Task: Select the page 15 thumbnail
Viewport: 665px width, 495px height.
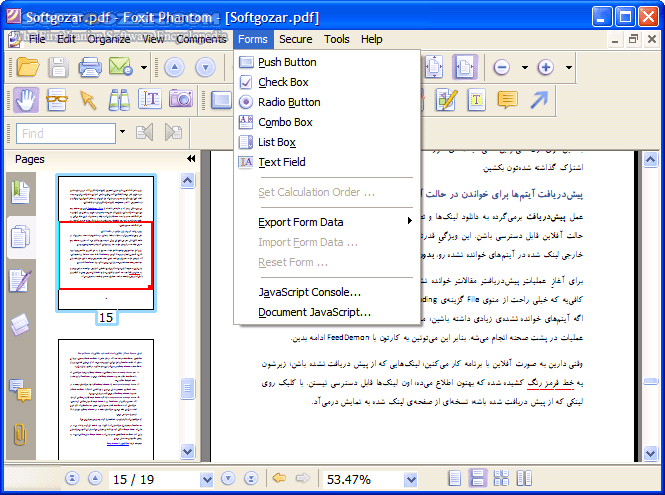Action: click(x=106, y=243)
